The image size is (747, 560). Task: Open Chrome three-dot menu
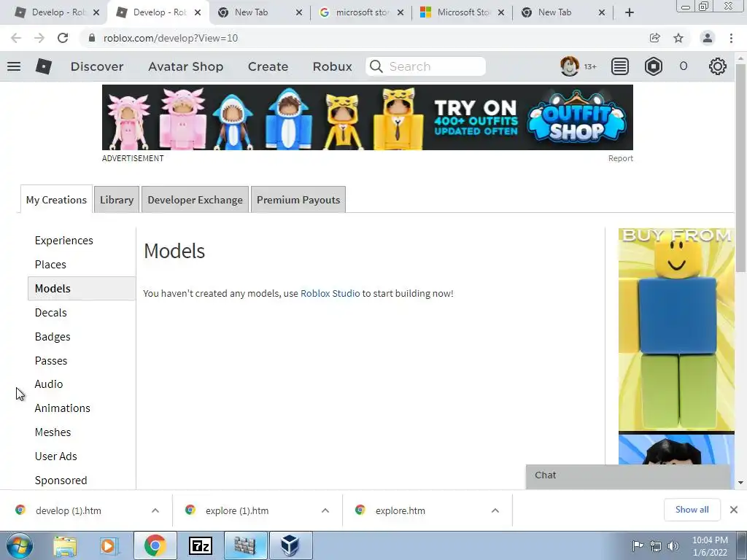pos(731,38)
